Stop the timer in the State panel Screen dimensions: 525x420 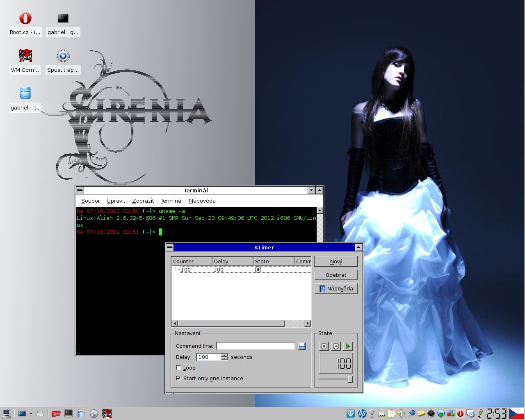(324, 346)
